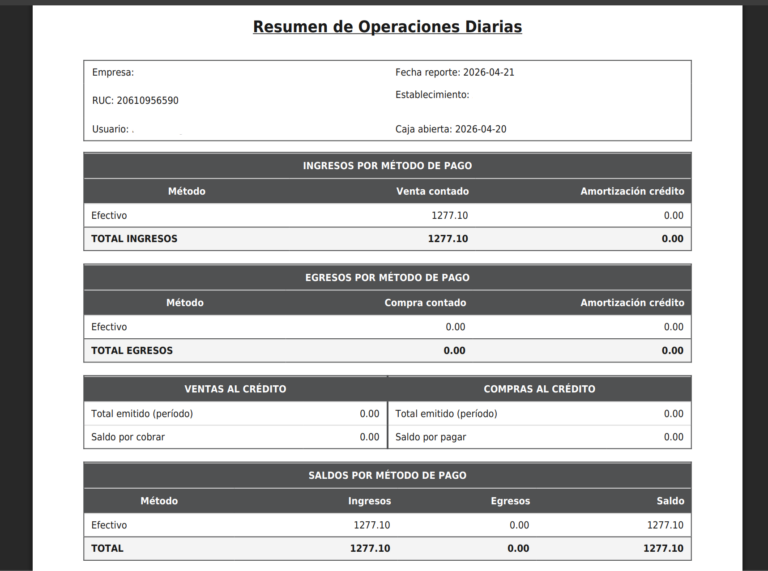Image resolution: width=768 pixels, height=571 pixels.
Task: Click the Compras al Crédito section header
Action: click(539, 389)
